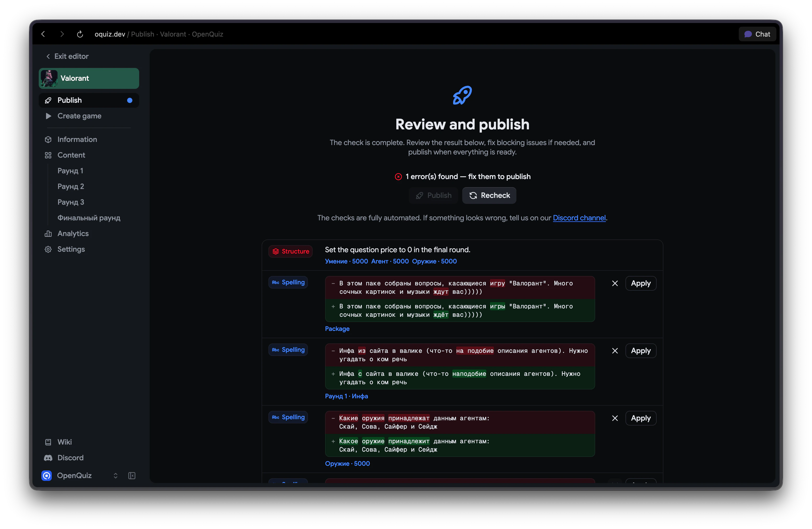Open the Оружие · 5000 link under Structure error
Viewport: 812px width, 529px height.
coord(434,261)
